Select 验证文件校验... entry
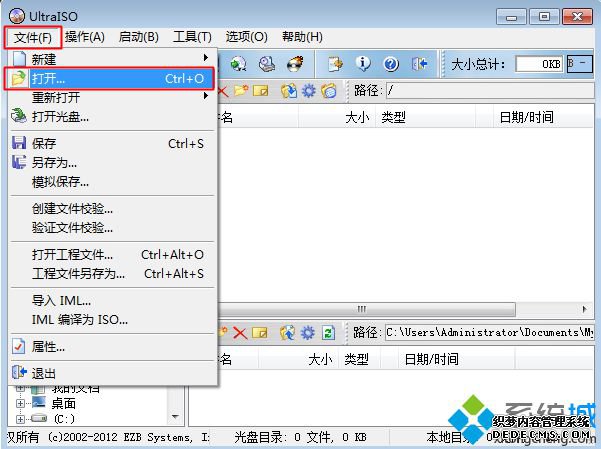This screenshot has height=449, width=601. click(x=111, y=228)
